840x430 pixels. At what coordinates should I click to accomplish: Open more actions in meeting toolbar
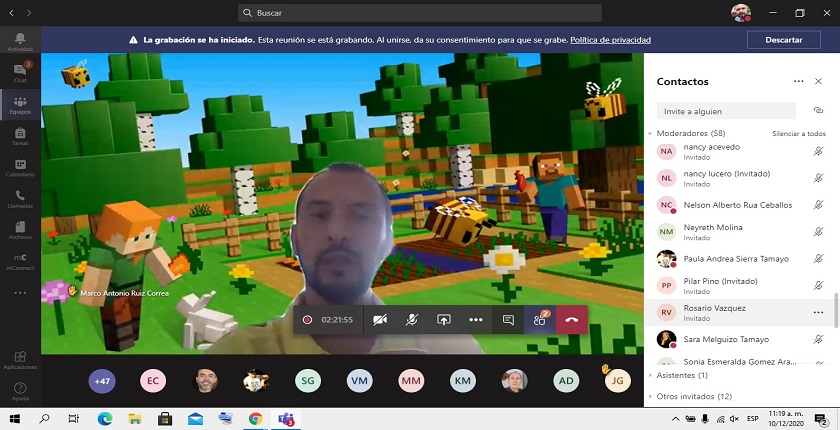click(476, 320)
